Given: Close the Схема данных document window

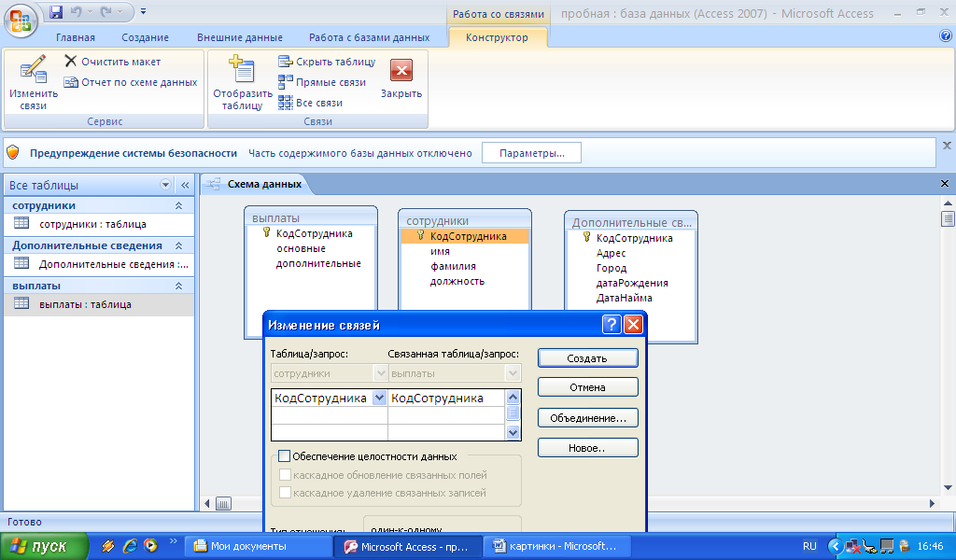Looking at the screenshot, I should pyautogui.click(x=945, y=184).
